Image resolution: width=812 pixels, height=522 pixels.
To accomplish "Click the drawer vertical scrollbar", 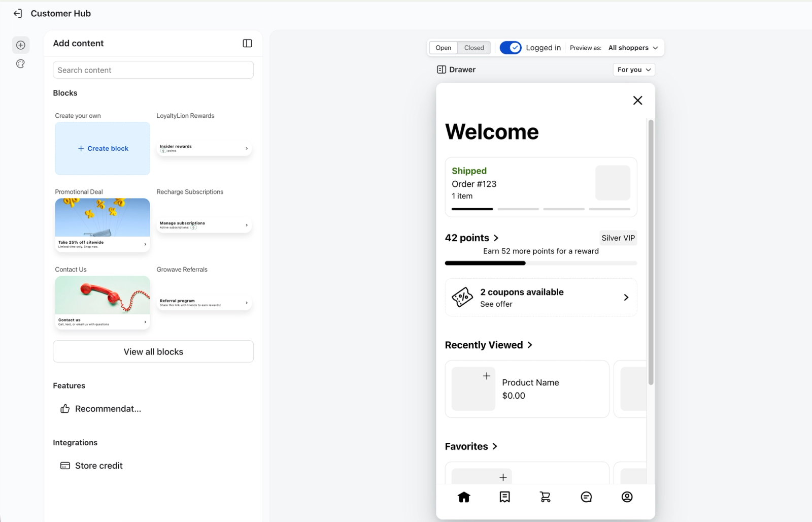I will (651, 252).
